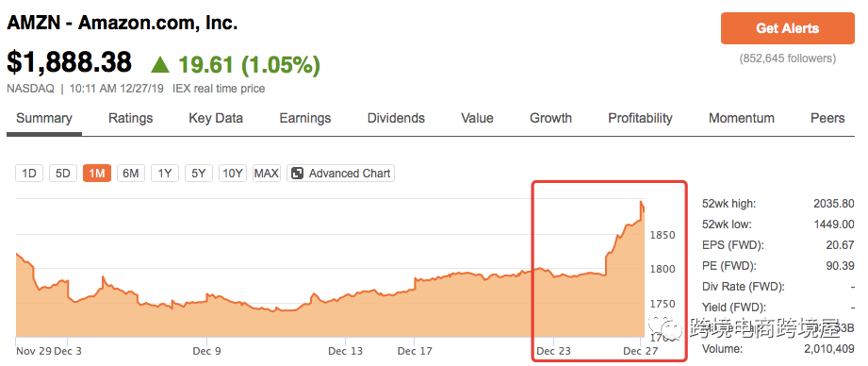868x366 pixels.
Task: Show the 1Y chart range
Action: coord(164,174)
